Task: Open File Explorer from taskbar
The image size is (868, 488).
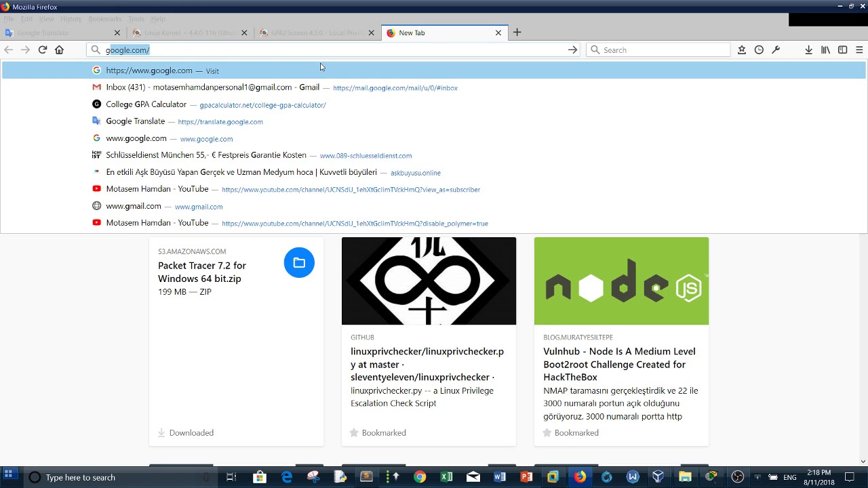Action: (685, 477)
